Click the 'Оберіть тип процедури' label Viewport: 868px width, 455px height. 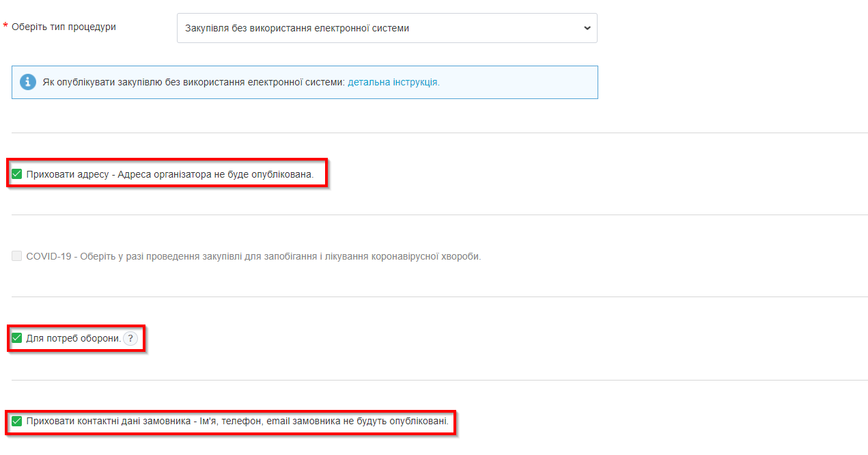click(x=64, y=27)
